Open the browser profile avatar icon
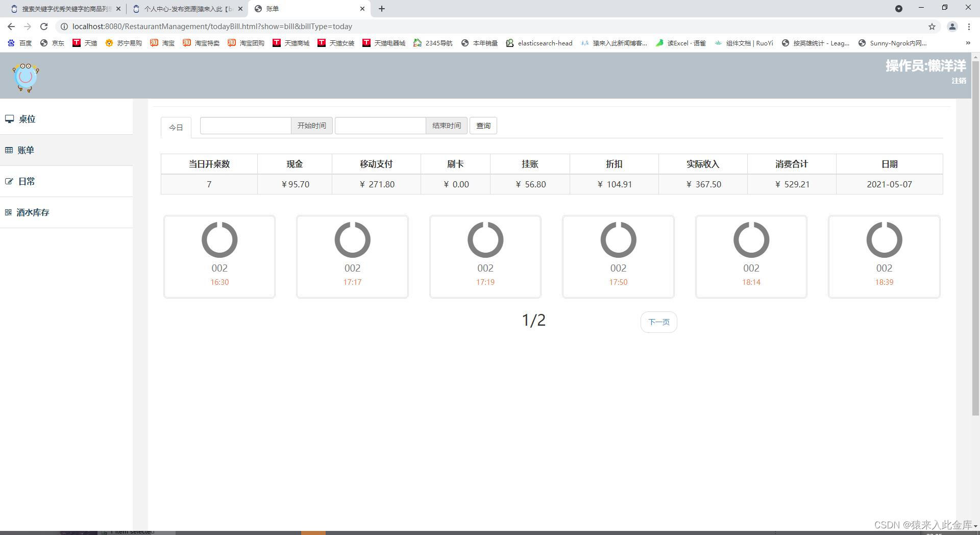This screenshot has height=535, width=980. coord(952,27)
